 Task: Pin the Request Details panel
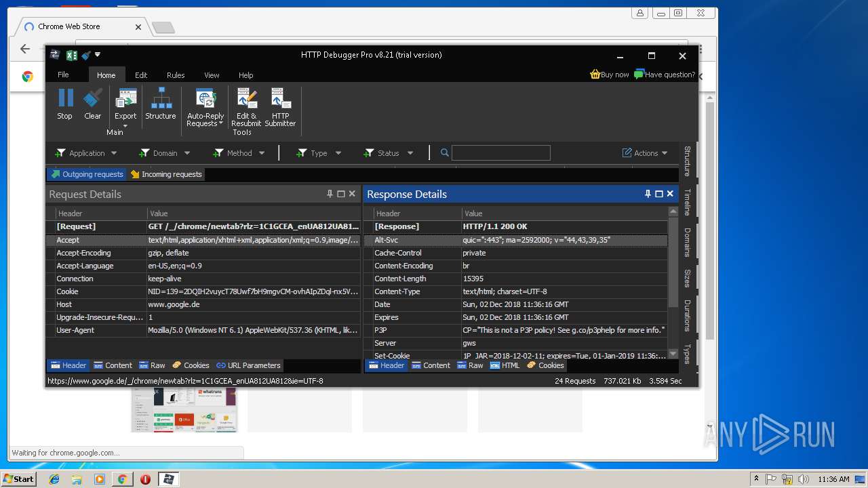[x=330, y=194]
